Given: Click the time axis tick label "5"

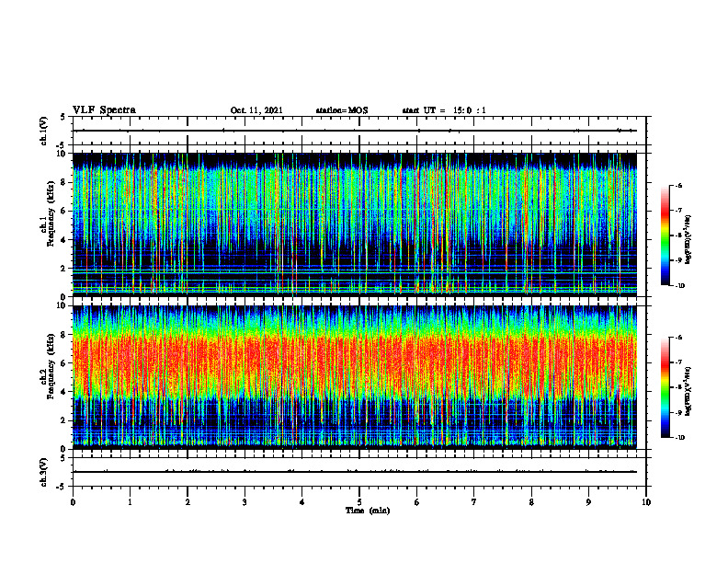Looking at the screenshot, I should coord(359,502).
